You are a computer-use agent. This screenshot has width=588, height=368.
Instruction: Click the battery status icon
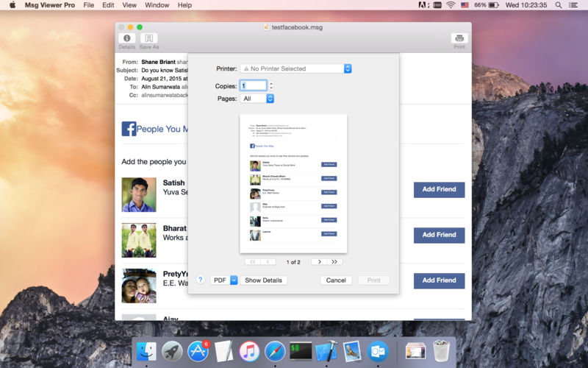[x=493, y=5]
